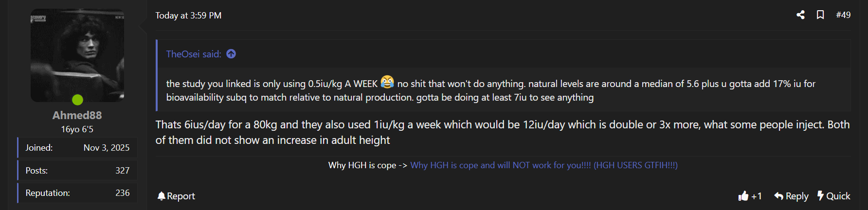Reply to the post by Ahmed88

pos(791,196)
